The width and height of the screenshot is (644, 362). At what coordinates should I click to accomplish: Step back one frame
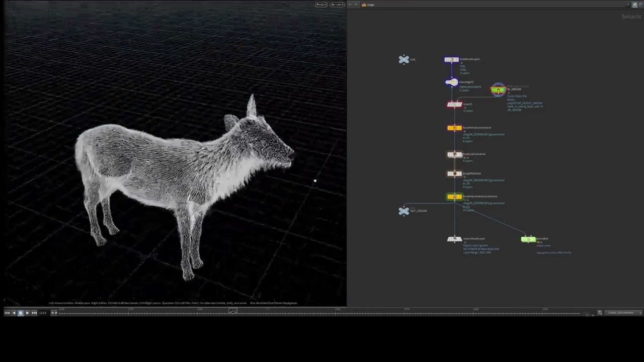coord(14,313)
